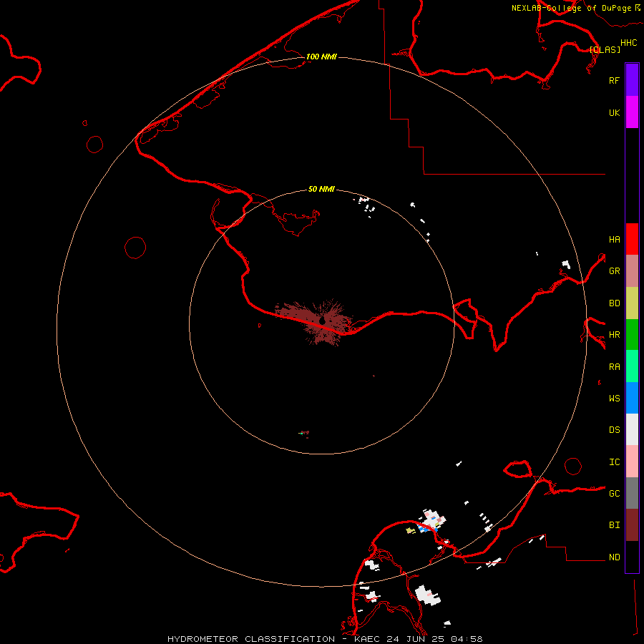Click the "HHC" product label
This screenshot has width=644, height=644.
(x=629, y=43)
